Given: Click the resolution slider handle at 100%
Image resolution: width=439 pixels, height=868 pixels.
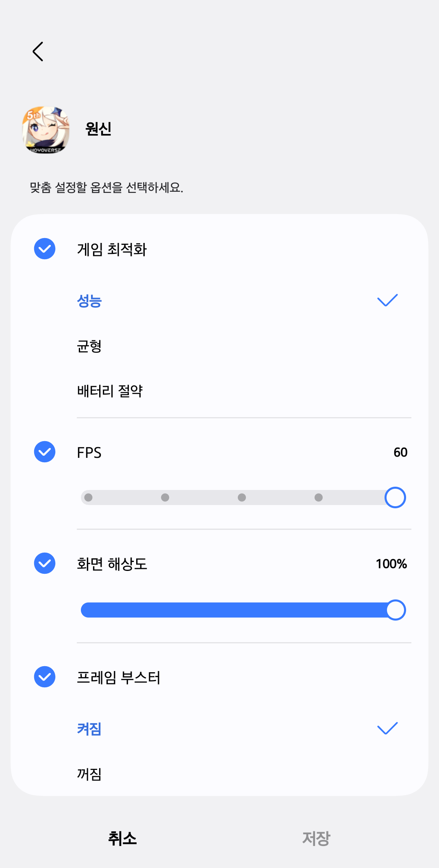Looking at the screenshot, I should pyautogui.click(x=396, y=610).
